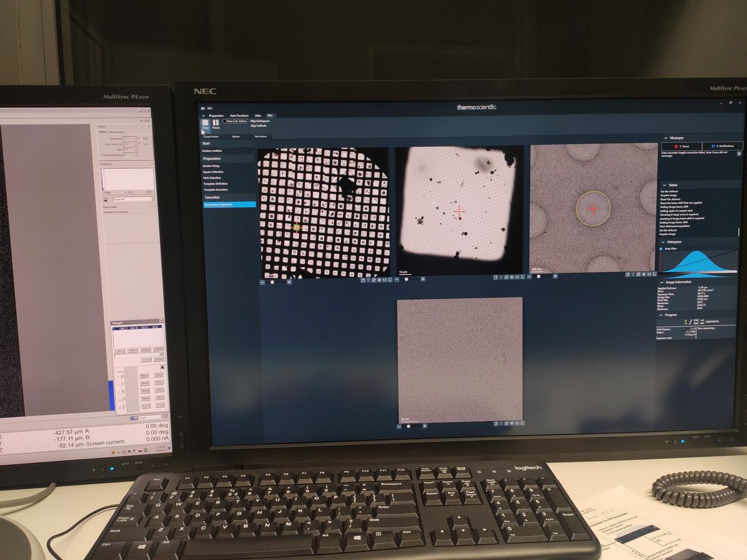Click the atlas view zoom slider handle
747x560 pixels.
272,282
